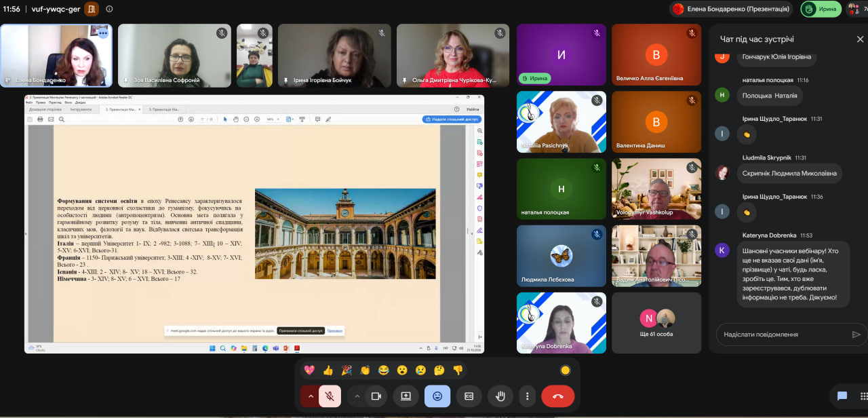Image resolution: width=868 pixels, height=418 pixels.
Task: Open the chat icon at bottom right
Action: click(842, 396)
